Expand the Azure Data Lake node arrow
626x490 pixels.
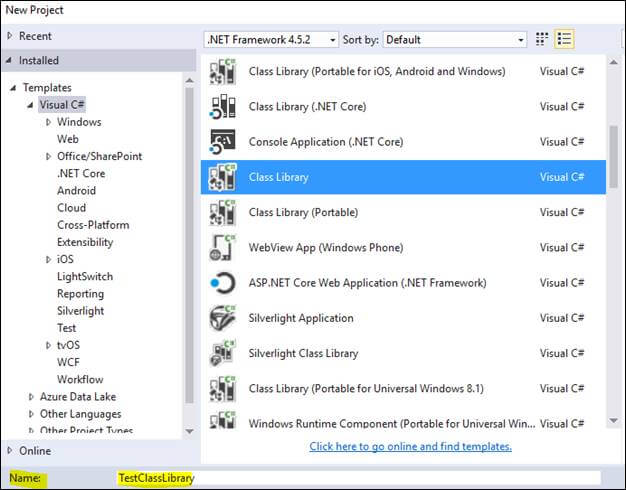pos(31,397)
